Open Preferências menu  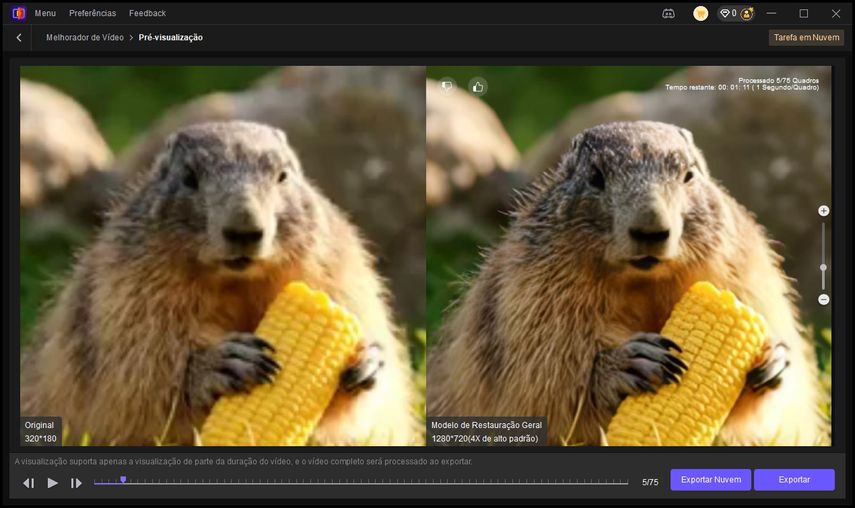(92, 13)
